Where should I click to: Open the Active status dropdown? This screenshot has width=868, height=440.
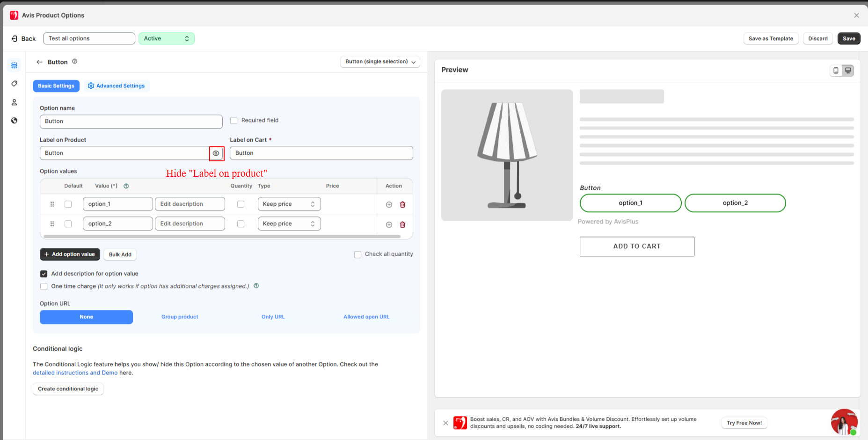[166, 39]
